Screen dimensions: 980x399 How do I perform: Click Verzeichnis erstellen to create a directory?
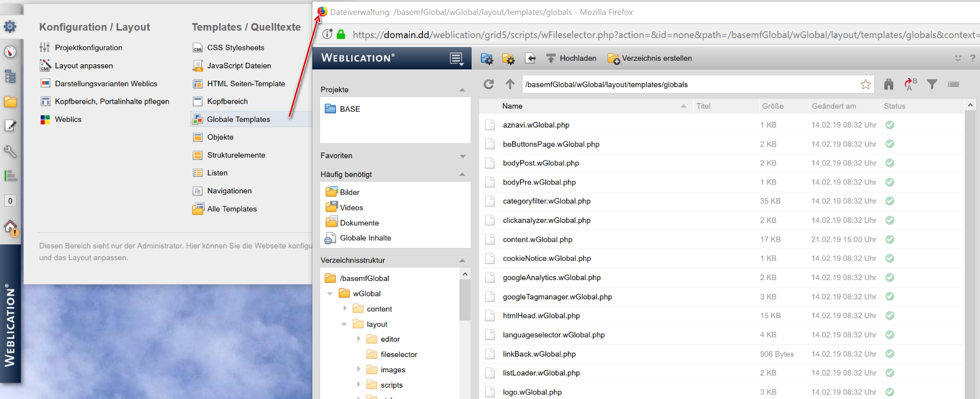click(x=650, y=58)
